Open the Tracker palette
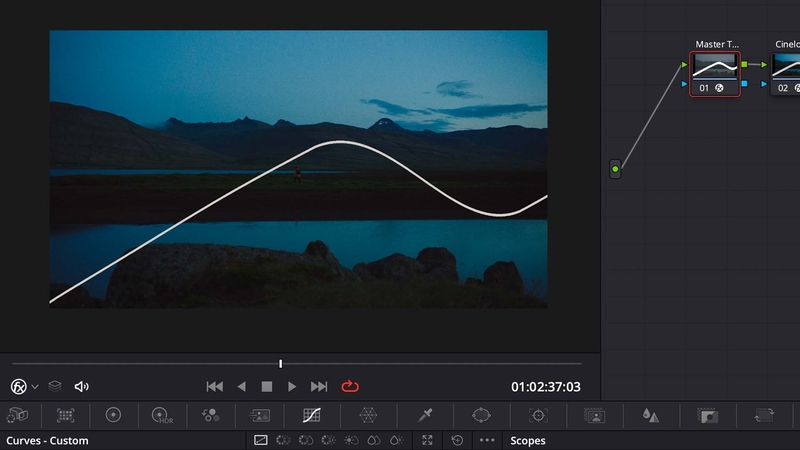The width and height of the screenshot is (800, 450). [539, 414]
